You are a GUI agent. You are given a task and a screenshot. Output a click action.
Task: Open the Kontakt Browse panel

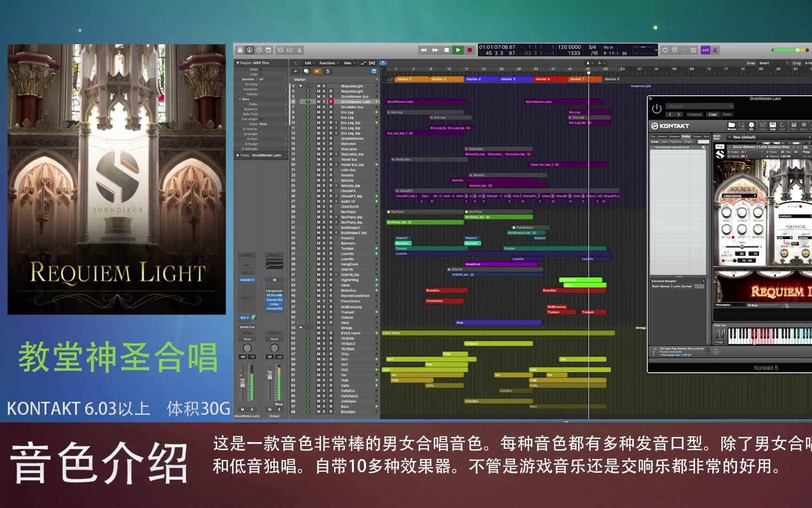click(732, 126)
